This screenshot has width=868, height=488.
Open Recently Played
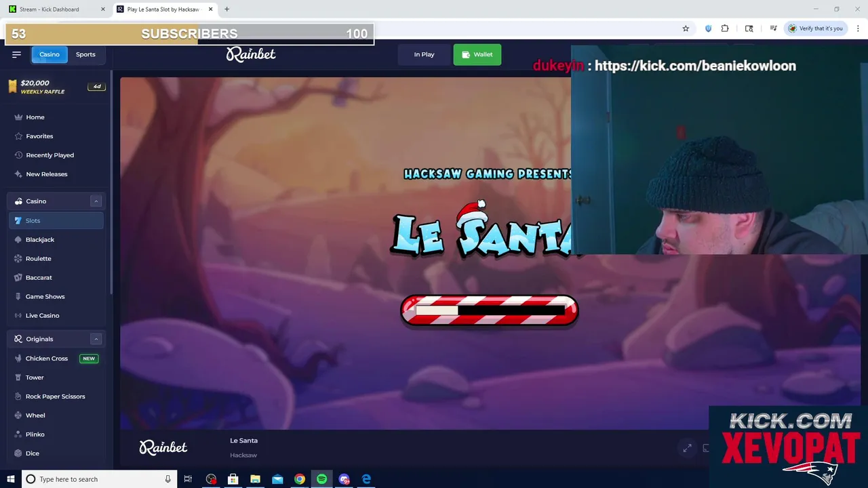[50, 155]
